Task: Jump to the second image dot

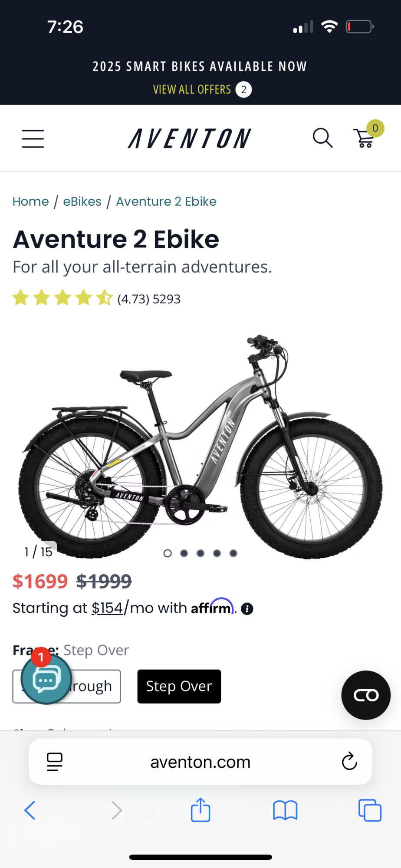Action: coord(184,553)
